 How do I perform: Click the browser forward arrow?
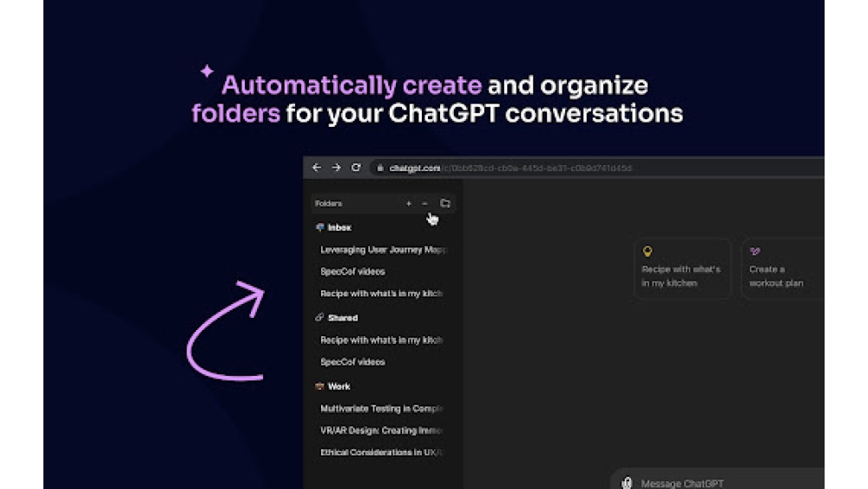pos(336,168)
